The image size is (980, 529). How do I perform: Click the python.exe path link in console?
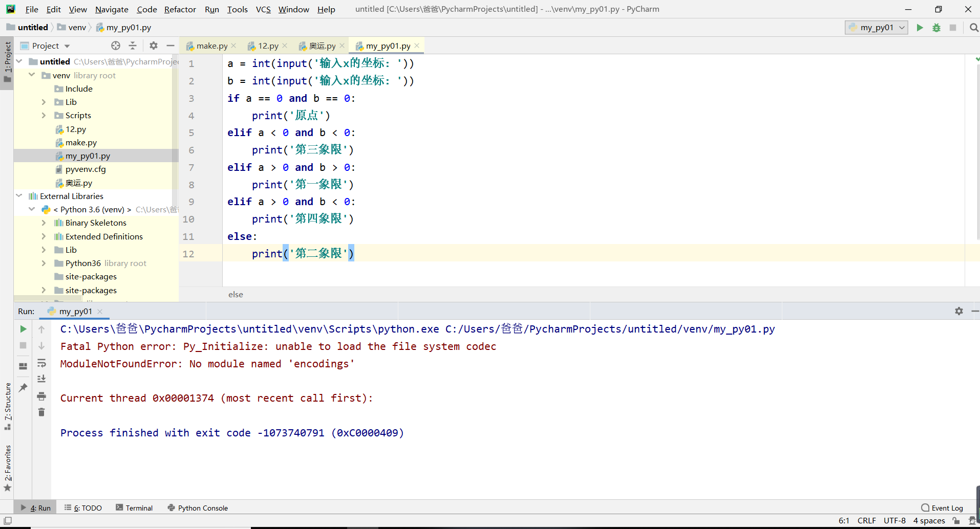(249, 329)
